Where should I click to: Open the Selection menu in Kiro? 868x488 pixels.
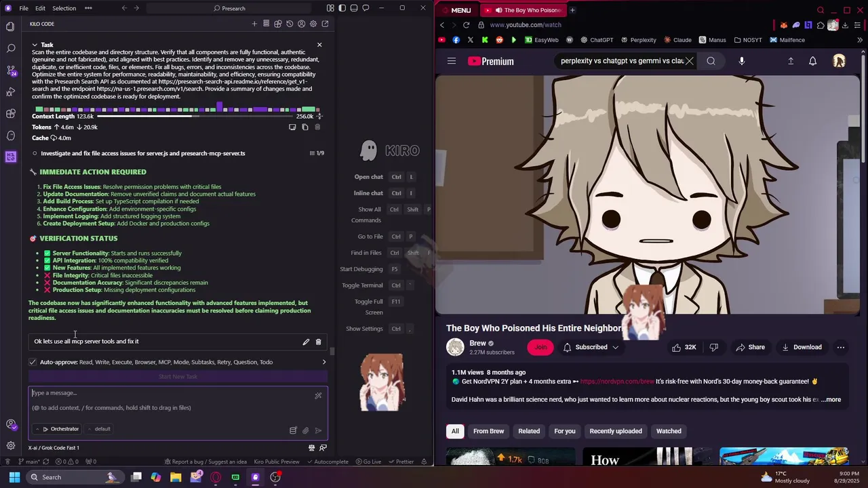point(64,8)
